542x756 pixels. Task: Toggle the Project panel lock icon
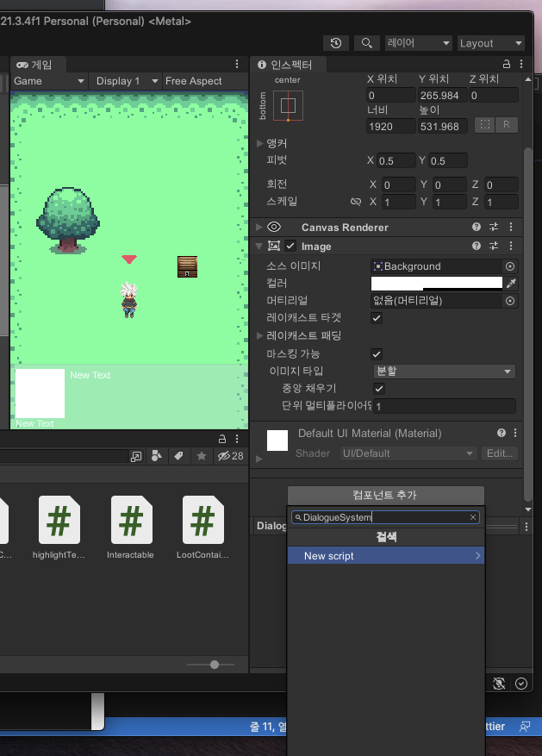(x=222, y=439)
